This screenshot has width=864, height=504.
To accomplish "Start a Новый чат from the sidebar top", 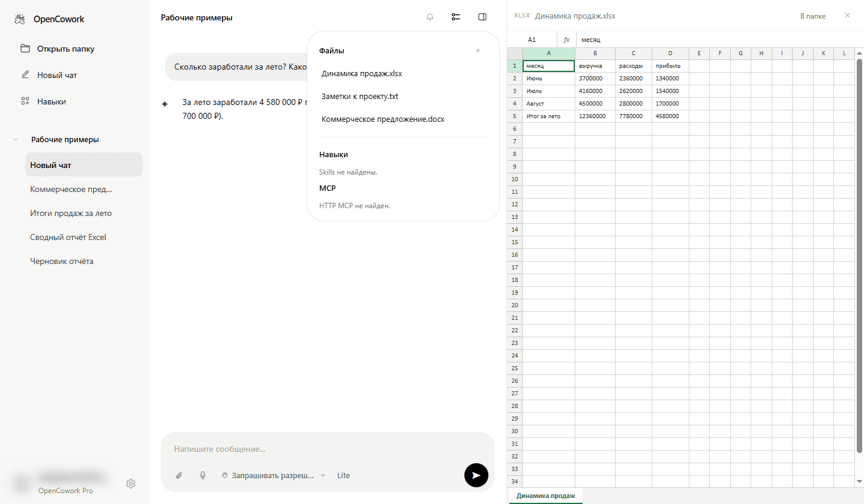I will [x=49, y=75].
